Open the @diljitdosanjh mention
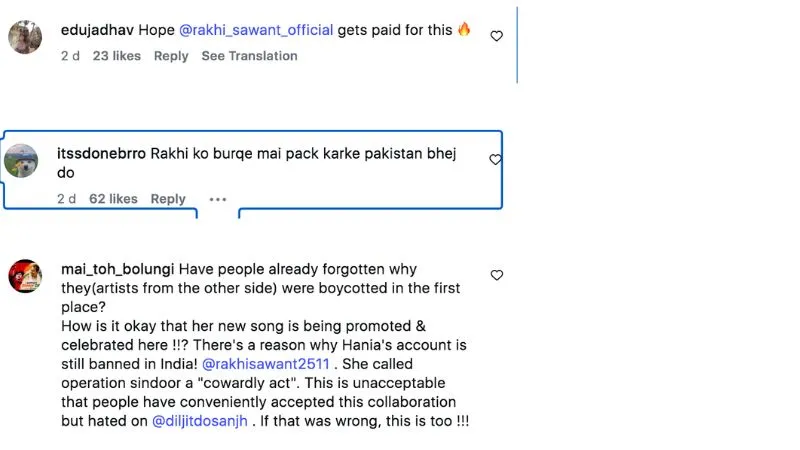This screenshot has height=450, width=800. coord(200,421)
